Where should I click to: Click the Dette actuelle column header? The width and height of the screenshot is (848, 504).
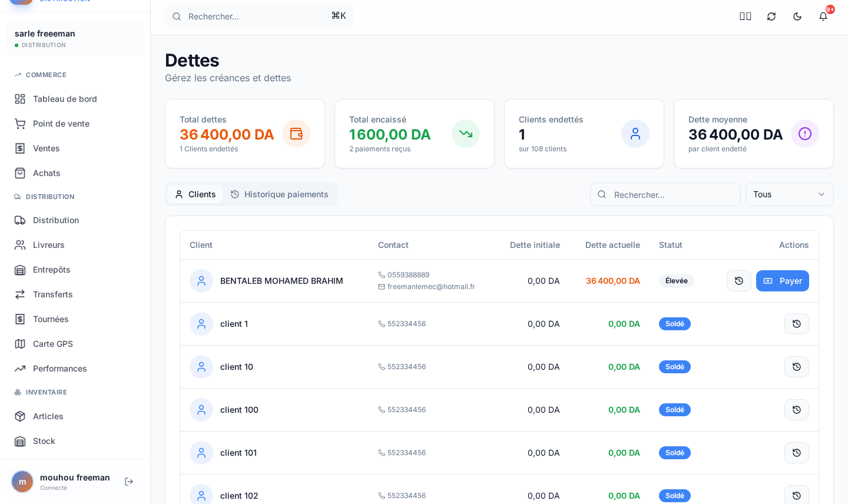[x=612, y=245]
